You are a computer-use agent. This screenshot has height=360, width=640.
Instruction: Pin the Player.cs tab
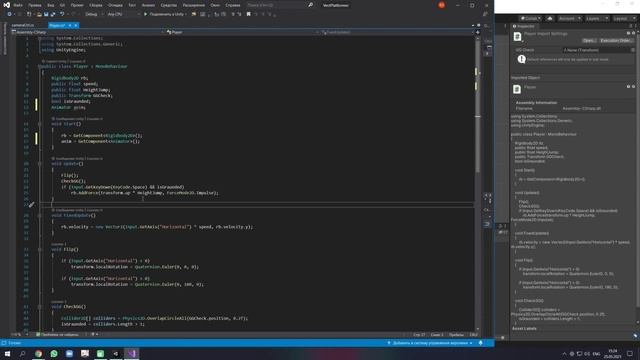point(70,25)
